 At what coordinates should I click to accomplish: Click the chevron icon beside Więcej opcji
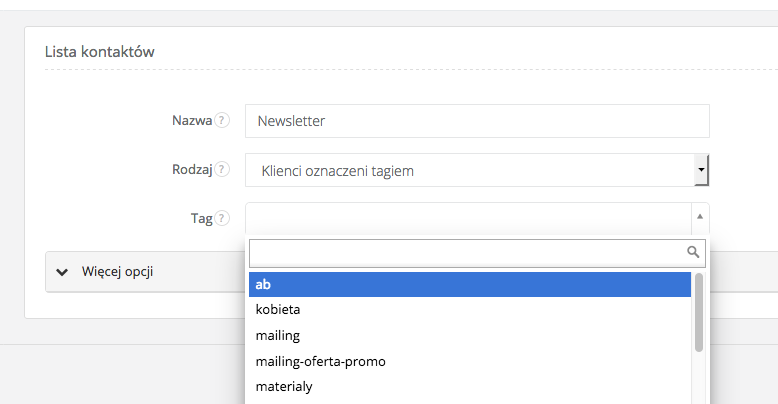pyautogui.click(x=63, y=271)
